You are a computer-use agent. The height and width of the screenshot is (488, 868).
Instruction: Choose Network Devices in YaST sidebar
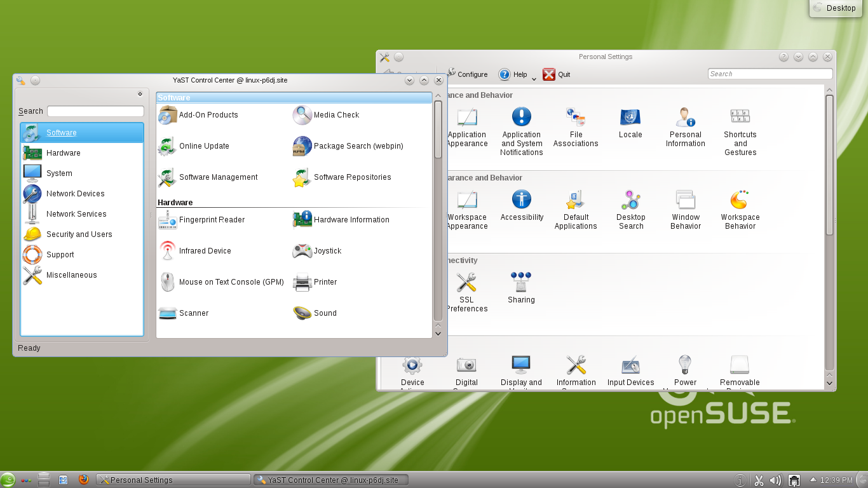[x=82, y=194]
